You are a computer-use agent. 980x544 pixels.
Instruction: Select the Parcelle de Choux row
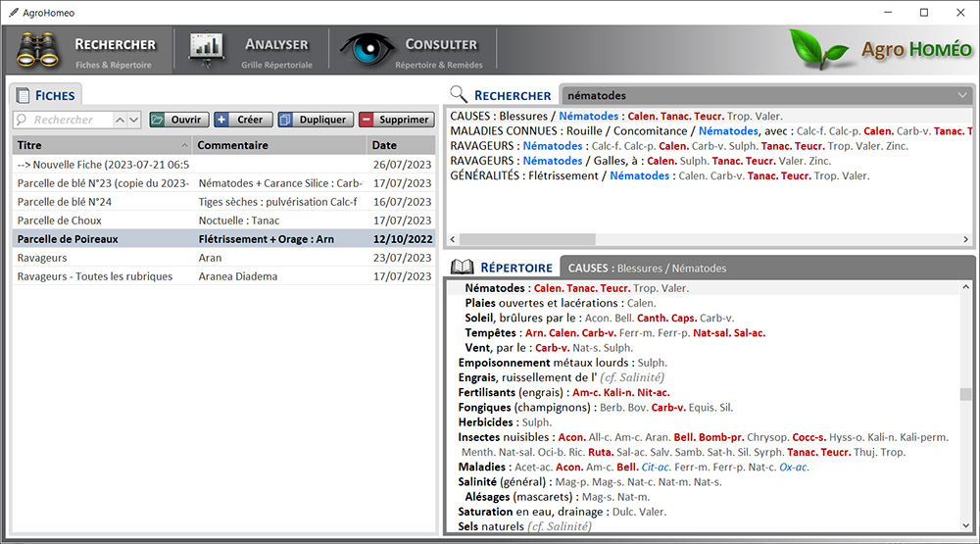(223, 221)
